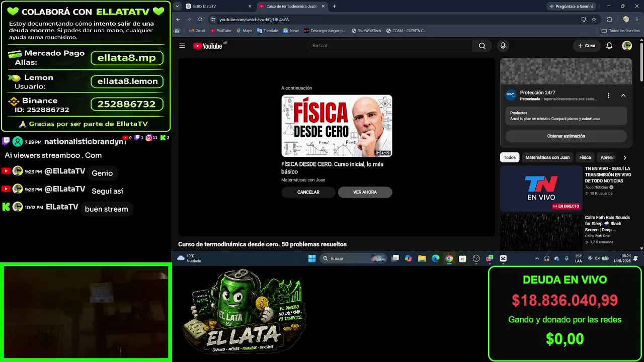Open Chrome profile avatar in toolbar
The image size is (644, 362).
(x=626, y=19)
